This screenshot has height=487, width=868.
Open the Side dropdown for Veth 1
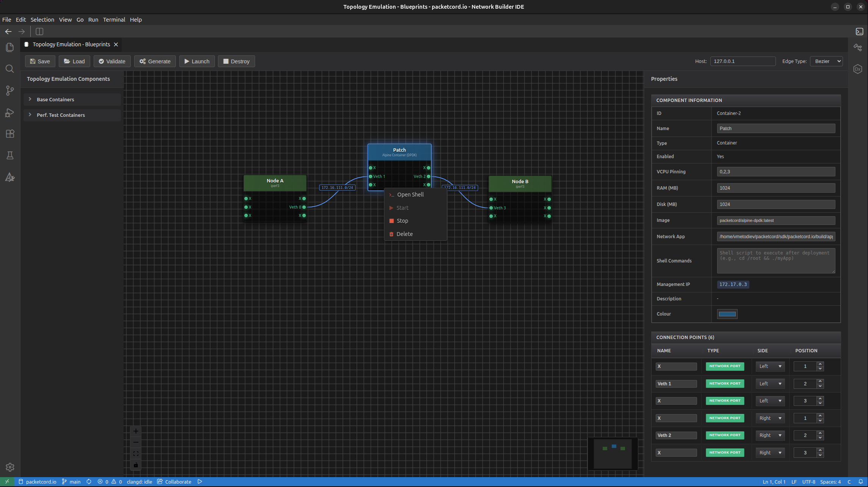pyautogui.click(x=770, y=384)
